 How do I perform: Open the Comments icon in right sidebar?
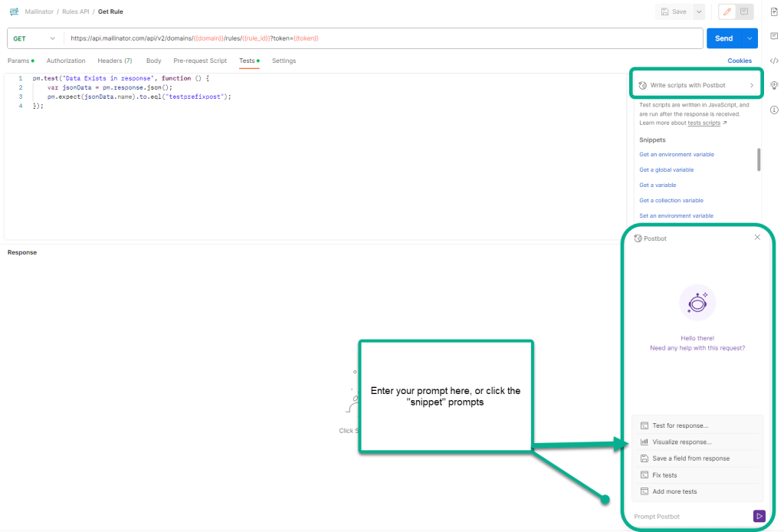[x=774, y=36]
